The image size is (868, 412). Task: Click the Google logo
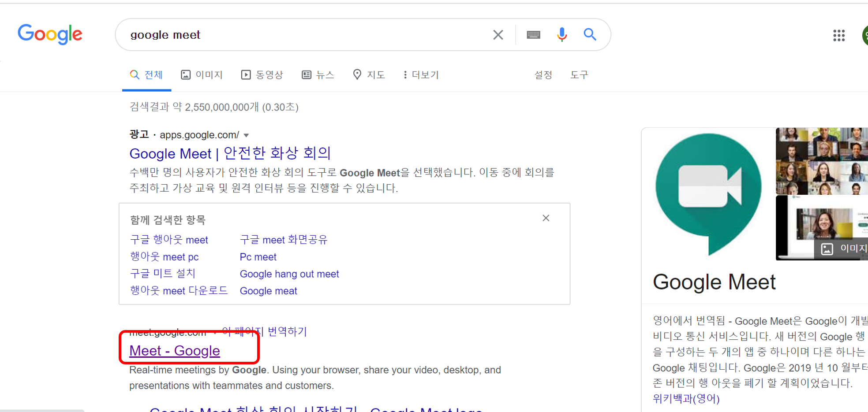(50, 34)
